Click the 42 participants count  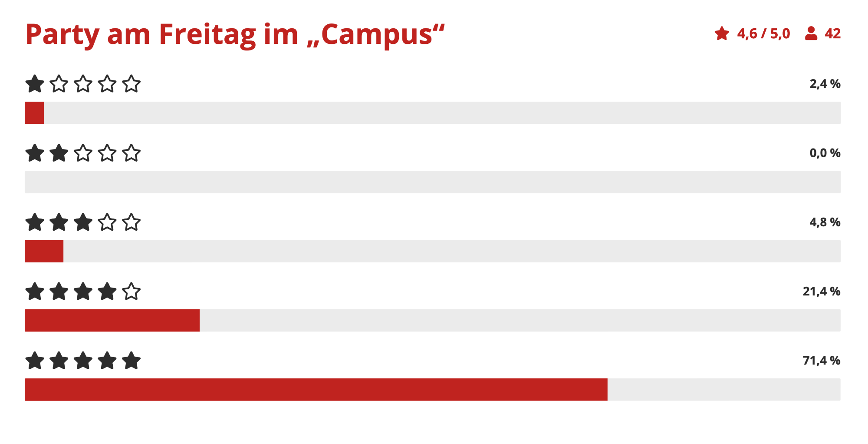pos(832,33)
